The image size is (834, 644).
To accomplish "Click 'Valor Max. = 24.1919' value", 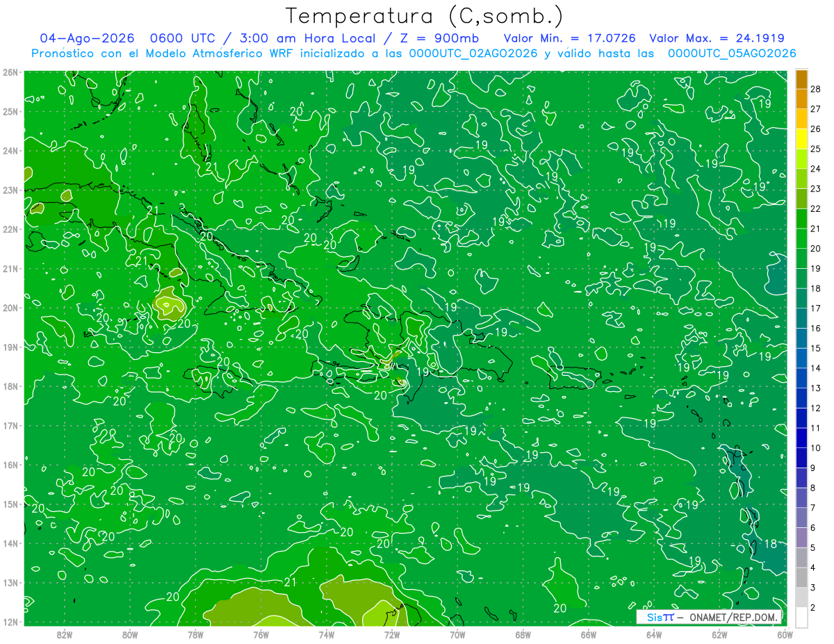I will click(x=718, y=38).
